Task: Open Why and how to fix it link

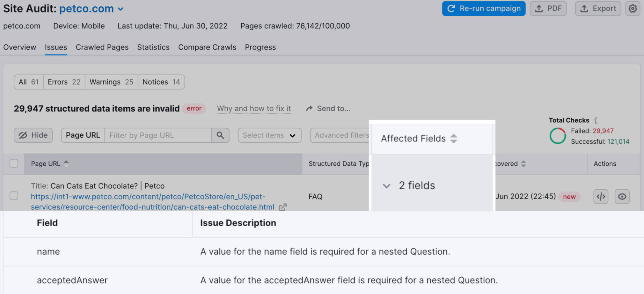Action: tap(254, 109)
